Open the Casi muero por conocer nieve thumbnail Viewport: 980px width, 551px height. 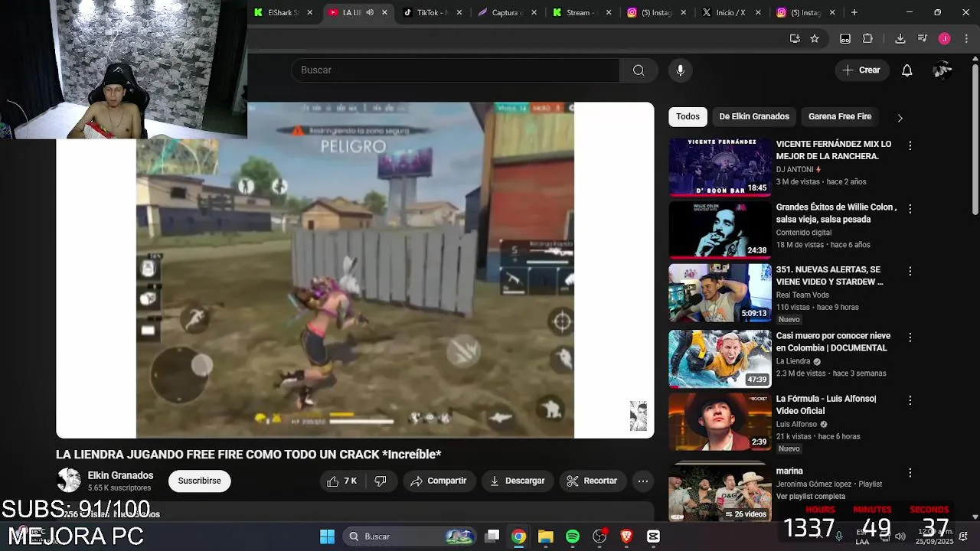tap(720, 358)
